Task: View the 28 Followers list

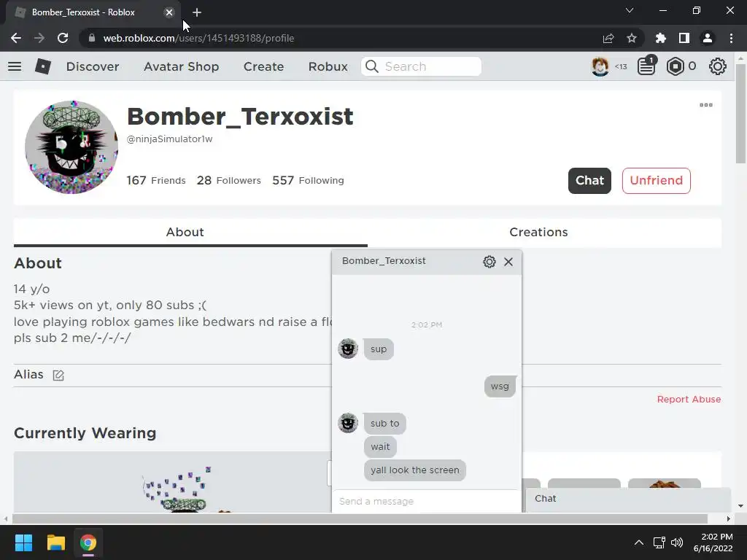Action: pos(228,181)
